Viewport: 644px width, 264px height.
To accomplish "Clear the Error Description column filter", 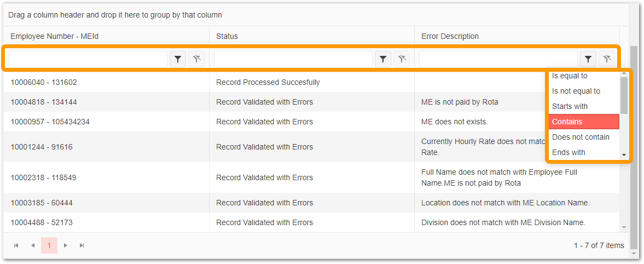I will (x=607, y=59).
